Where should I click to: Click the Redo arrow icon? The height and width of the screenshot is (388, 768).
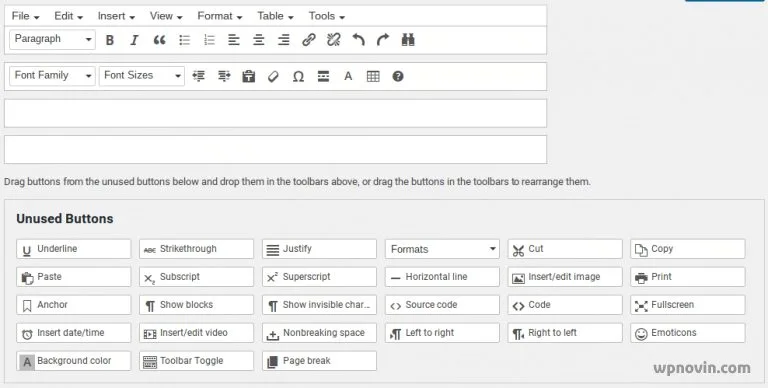383,40
